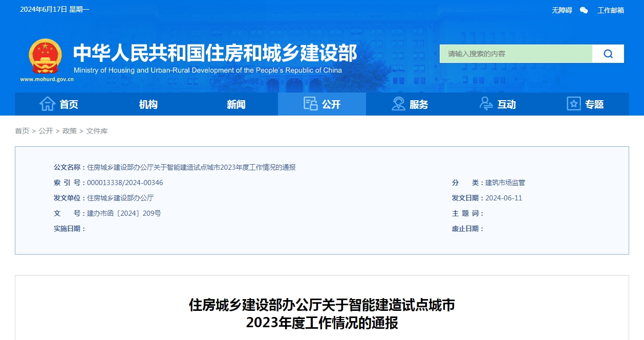644x340 pixels.
Task: Select the 首页 tab label
Action: tap(69, 104)
